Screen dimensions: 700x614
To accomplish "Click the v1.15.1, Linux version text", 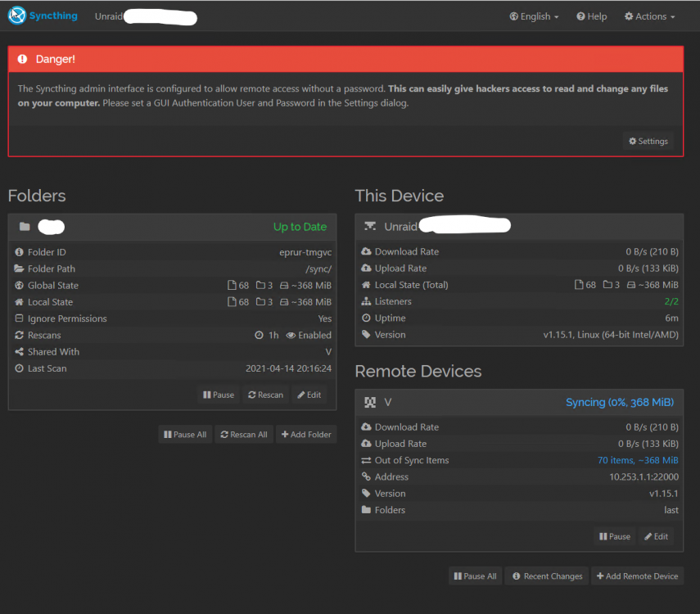I will click(x=611, y=335).
